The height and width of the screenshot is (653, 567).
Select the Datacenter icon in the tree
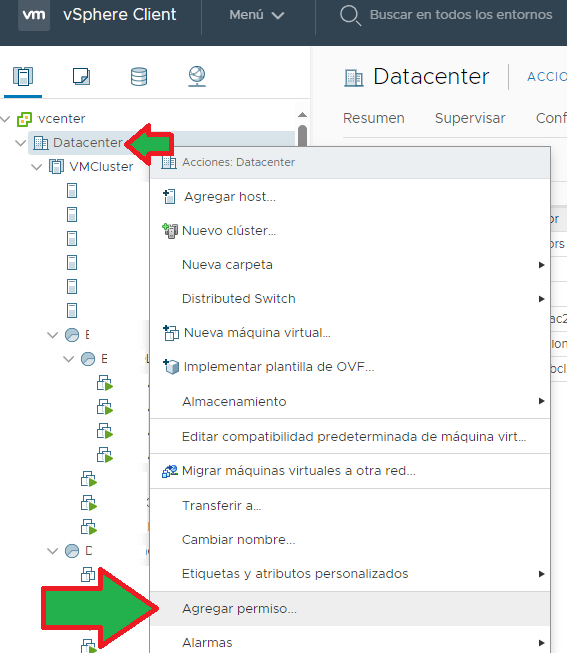40,143
